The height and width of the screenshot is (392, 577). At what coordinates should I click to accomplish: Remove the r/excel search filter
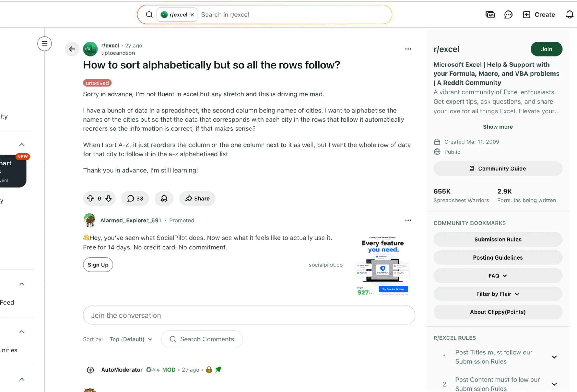tap(192, 15)
